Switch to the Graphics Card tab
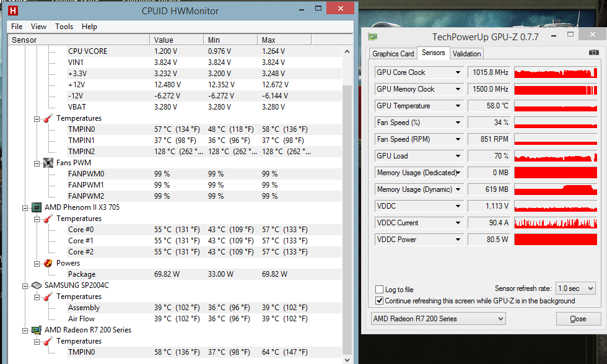This screenshot has height=364, width=607. point(393,54)
